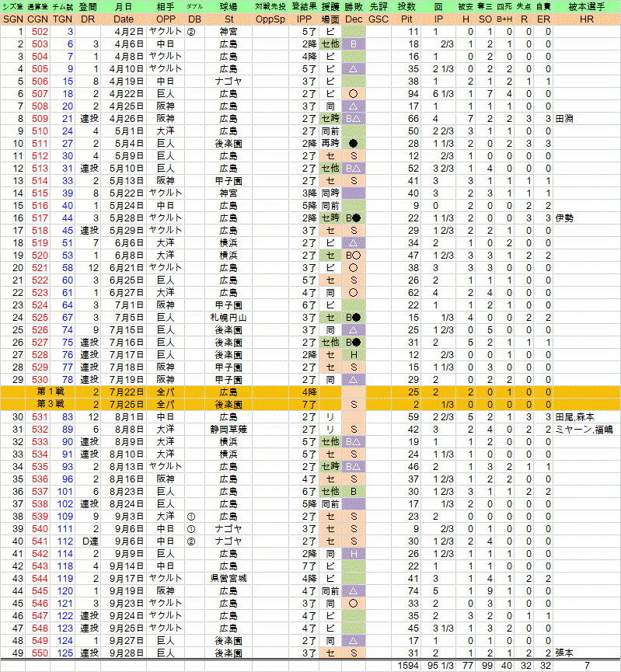Click the stadium cell 静岡草薙
The width and height of the screenshot is (621, 672).
click(x=229, y=430)
